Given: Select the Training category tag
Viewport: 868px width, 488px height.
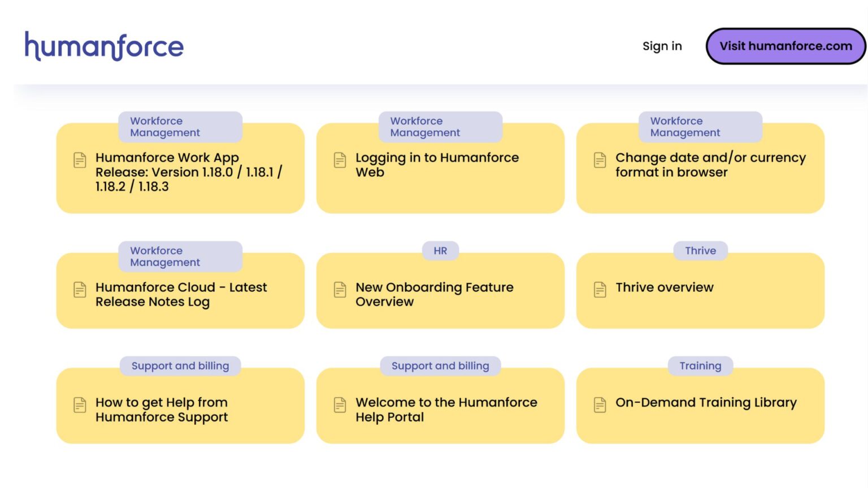Looking at the screenshot, I should click(x=700, y=366).
